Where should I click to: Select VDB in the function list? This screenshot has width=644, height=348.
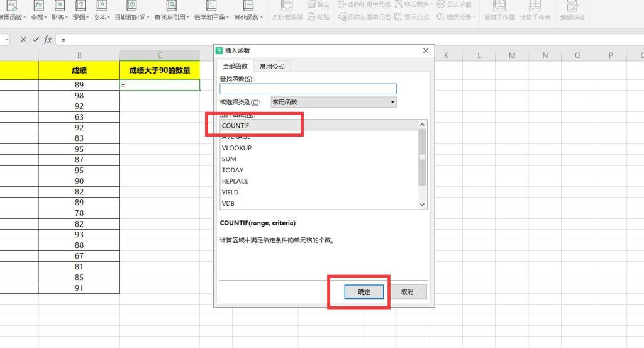318,203
